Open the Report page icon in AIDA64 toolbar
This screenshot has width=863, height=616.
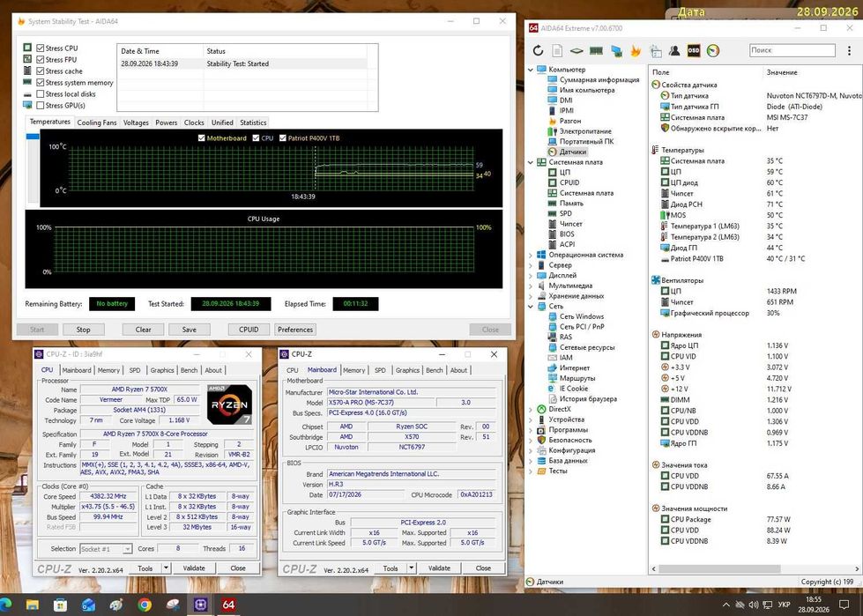[x=557, y=50]
